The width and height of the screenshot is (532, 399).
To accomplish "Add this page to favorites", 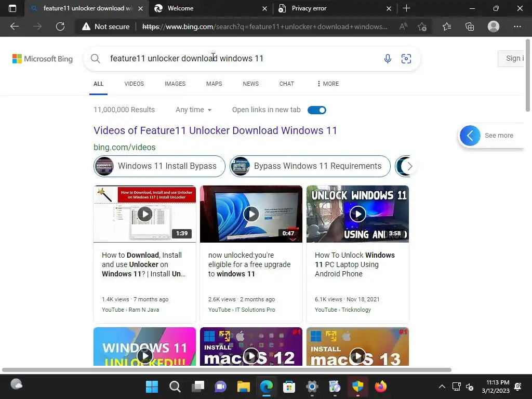I will click(422, 26).
